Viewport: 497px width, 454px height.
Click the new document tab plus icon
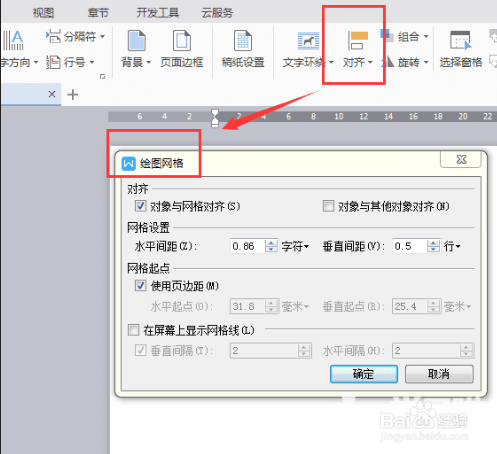point(73,95)
